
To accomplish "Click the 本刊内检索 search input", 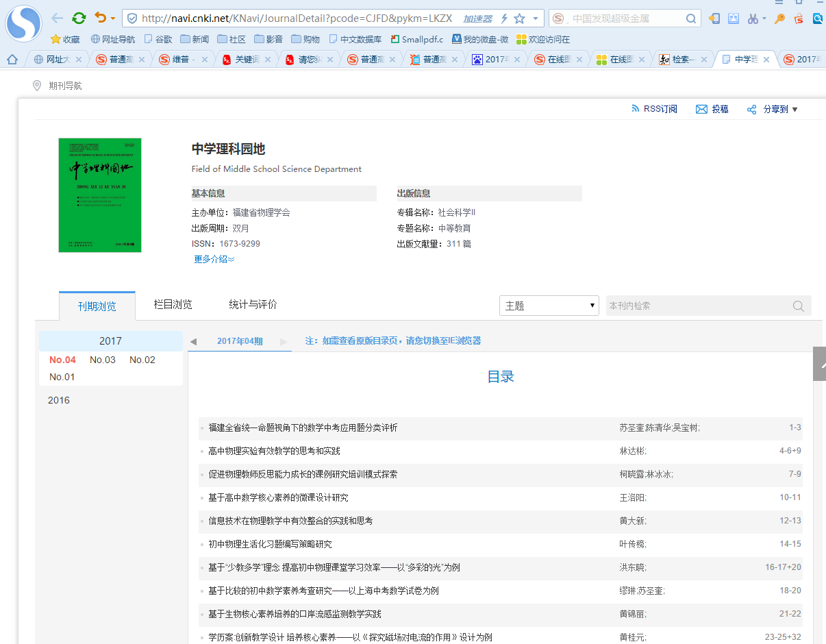I will tap(695, 306).
